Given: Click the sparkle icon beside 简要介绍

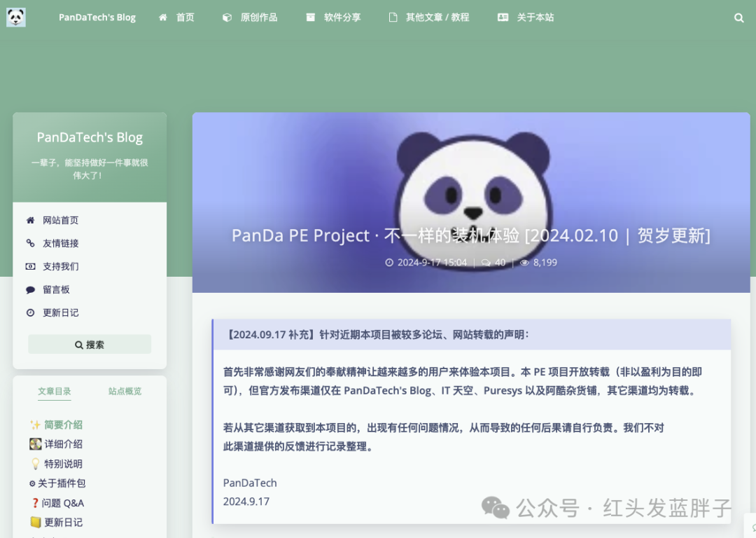Looking at the screenshot, I should (x=35, y=425).
